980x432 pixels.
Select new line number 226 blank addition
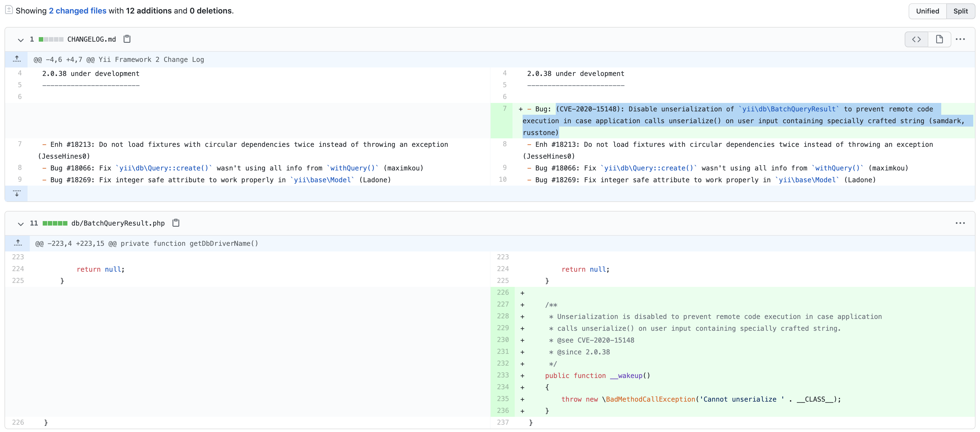(x=503, y=292)
